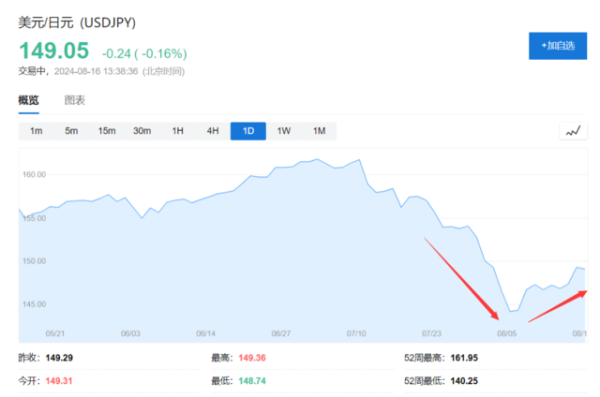Click the 美元/日元 (USDJPY) title
The image size is (600, 397).
(77, 23)
